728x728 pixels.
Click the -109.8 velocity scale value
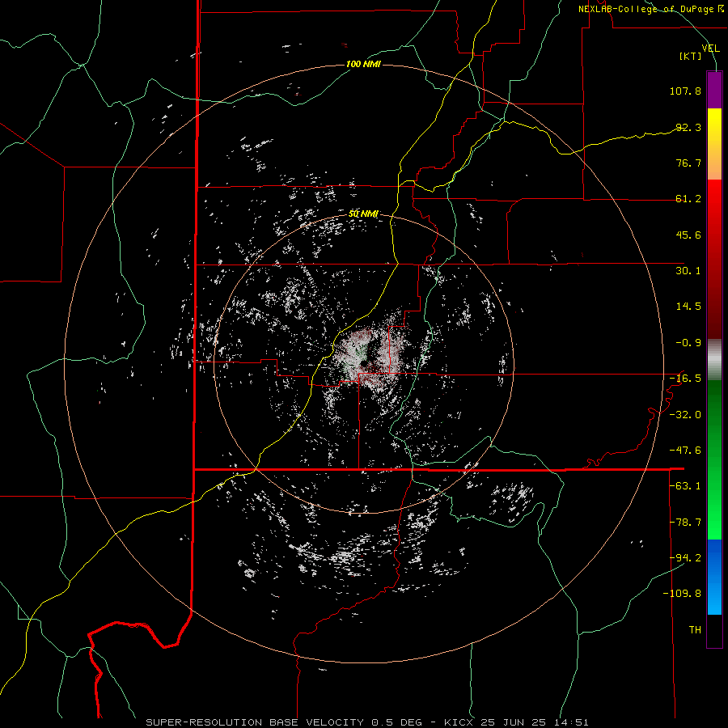(x=682, y=594)
